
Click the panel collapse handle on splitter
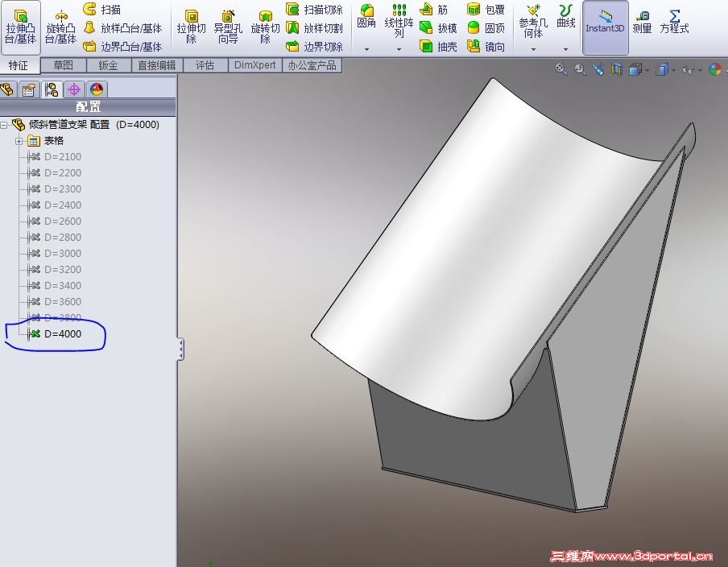pyautogui.click(x=180, y=350)
